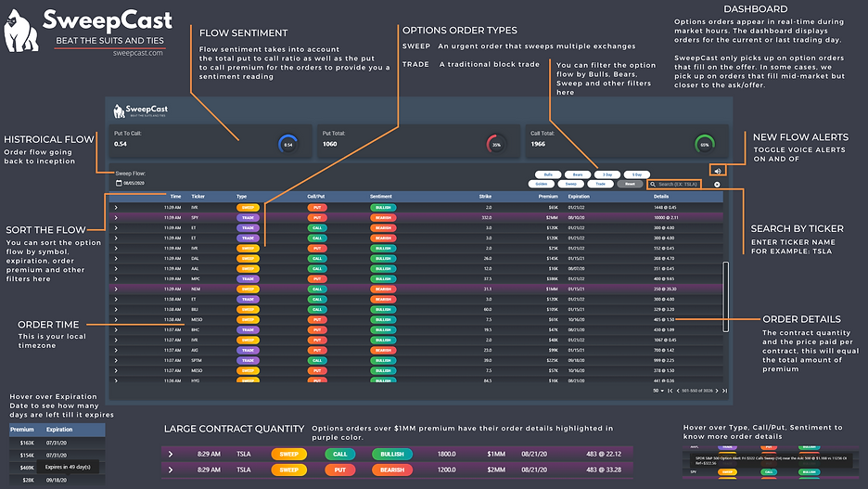Image resolution: width=868 pixels, height=489 pixels.
Task: Click the PUT badge in the SPY row
Action: coord(317,218)
